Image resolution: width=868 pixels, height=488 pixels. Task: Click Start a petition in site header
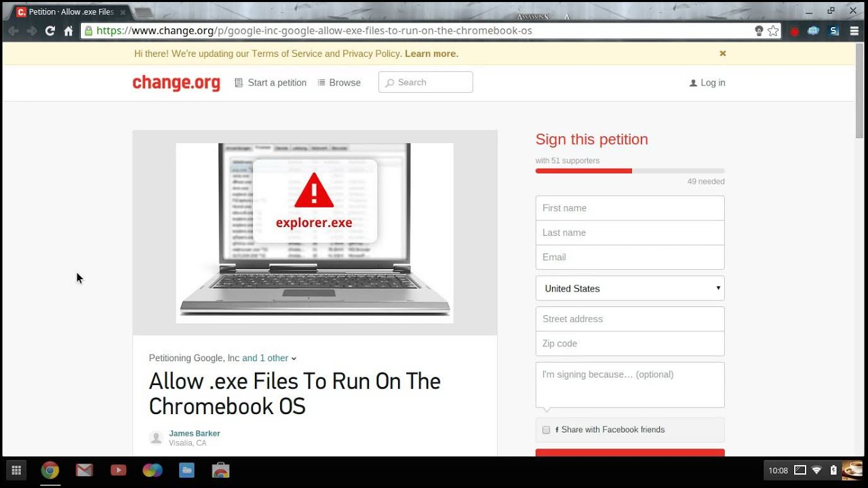pyautogui.click(x=271, y=83)
